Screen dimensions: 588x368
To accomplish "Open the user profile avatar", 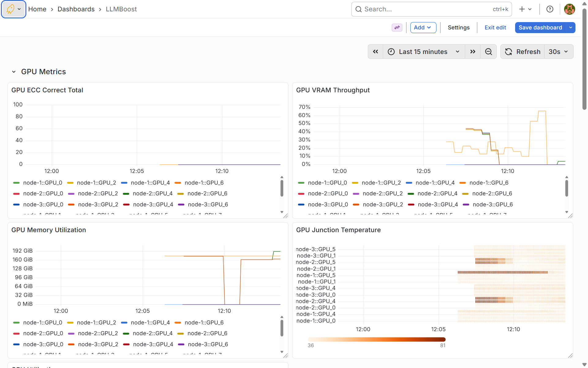I will click(569, 9).
